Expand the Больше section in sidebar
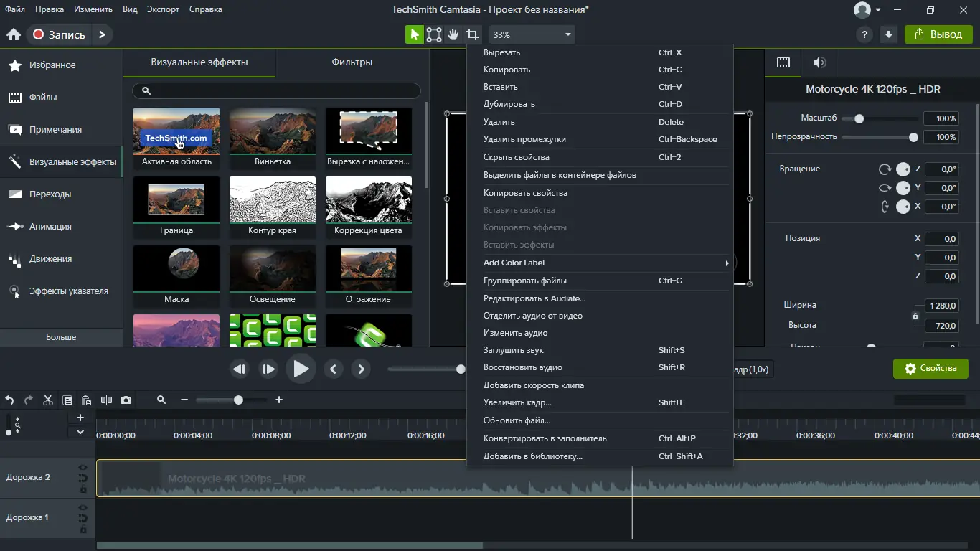Screen dimensions: 980x551 [x=61, y=337]
